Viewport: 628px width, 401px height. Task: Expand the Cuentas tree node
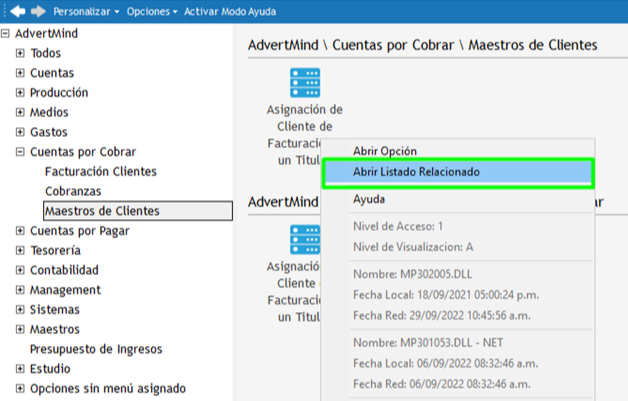point(20,73)
